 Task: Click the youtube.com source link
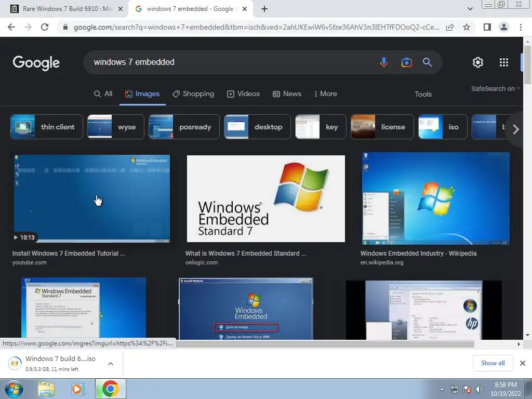[x=29, y=262]
